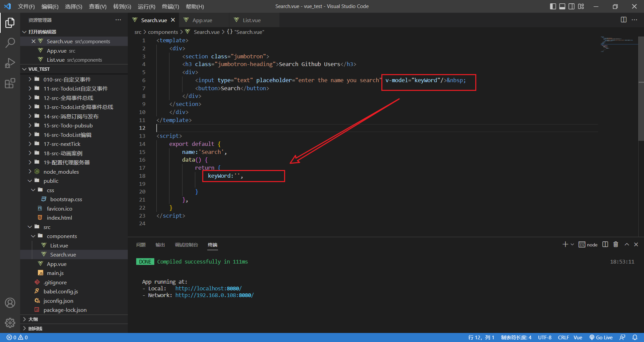Start Go Live server from status bar

pyautogui.click(x=601, y=337)
